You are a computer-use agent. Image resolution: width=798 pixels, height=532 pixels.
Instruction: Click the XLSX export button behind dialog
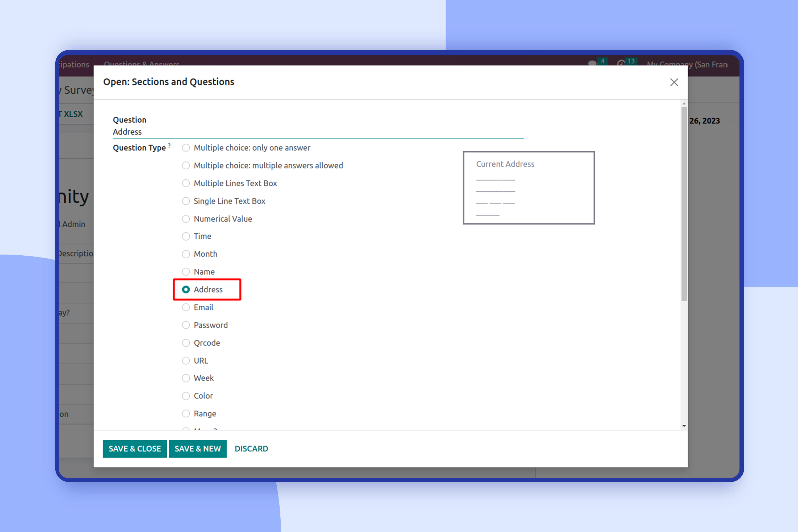[71, 114]
